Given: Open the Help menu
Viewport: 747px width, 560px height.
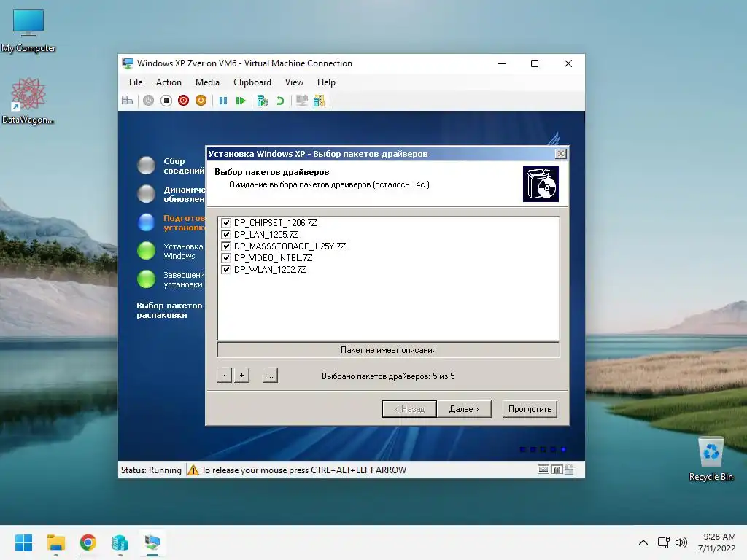Looking at the screenshot, I should (326, 82).
